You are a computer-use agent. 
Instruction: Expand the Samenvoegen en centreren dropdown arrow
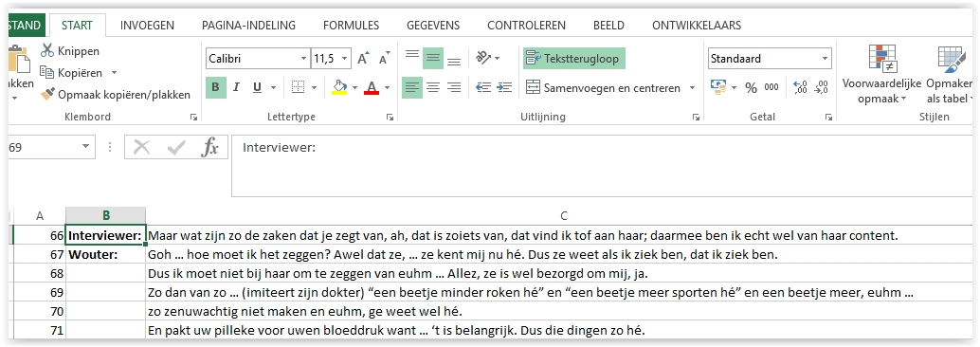tap(692, 87)
